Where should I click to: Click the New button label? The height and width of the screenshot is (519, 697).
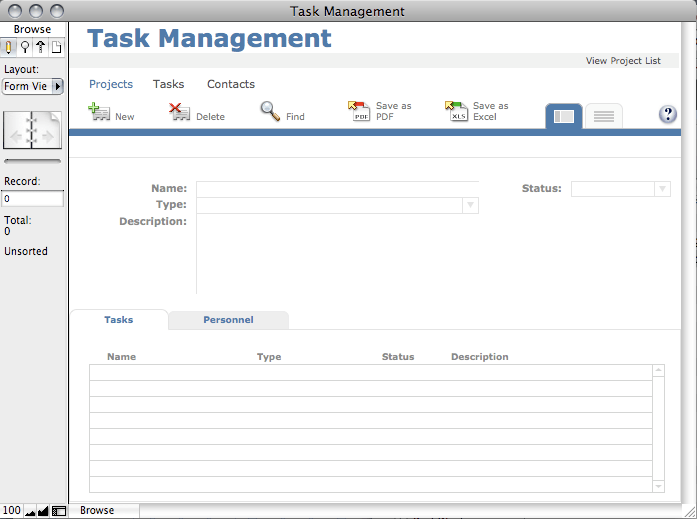click(x=124, y=116)
